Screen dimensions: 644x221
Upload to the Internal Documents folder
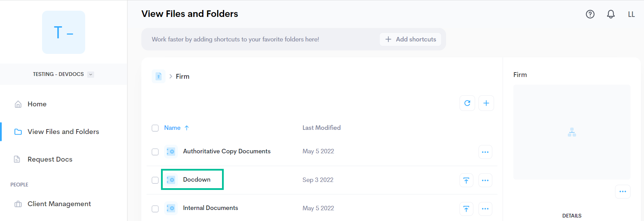pyautogui.click(x=466, y=209)
